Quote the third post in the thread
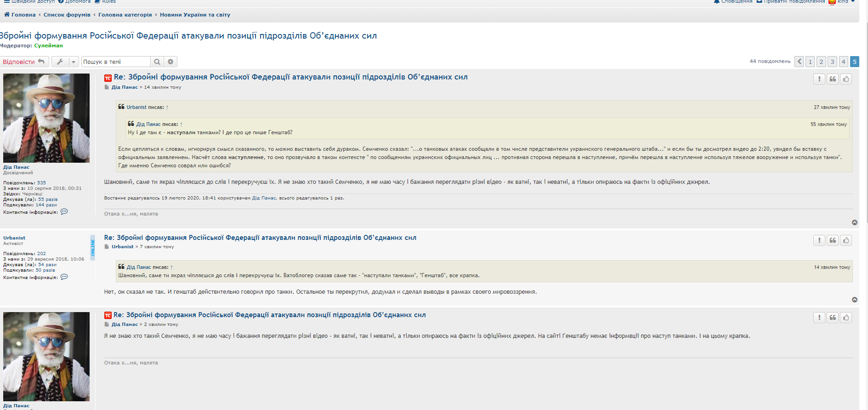Viewport: 868px width, 410px height. pyautogui.click(x=833, y=318)
